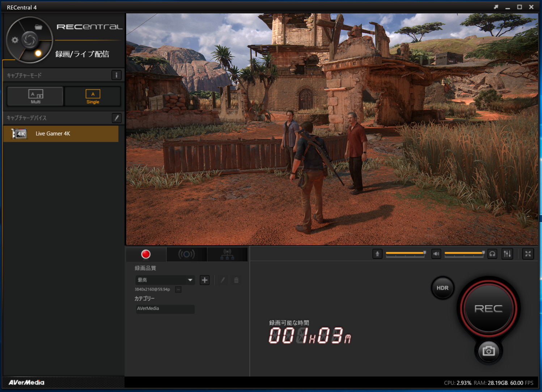The width and height of the screenshot is (542, 392).
Task: Switch to the multi-stream network tab
Action: [227, 254]
